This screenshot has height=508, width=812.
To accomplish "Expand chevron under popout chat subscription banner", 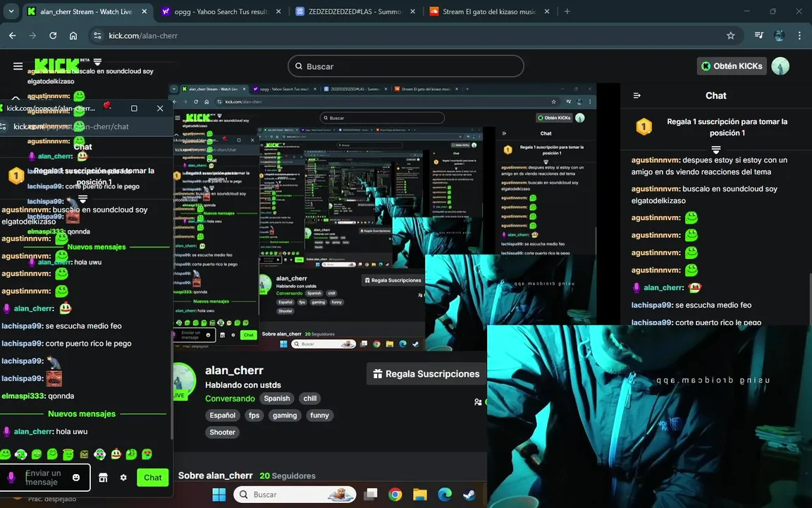I will [82, 198].
